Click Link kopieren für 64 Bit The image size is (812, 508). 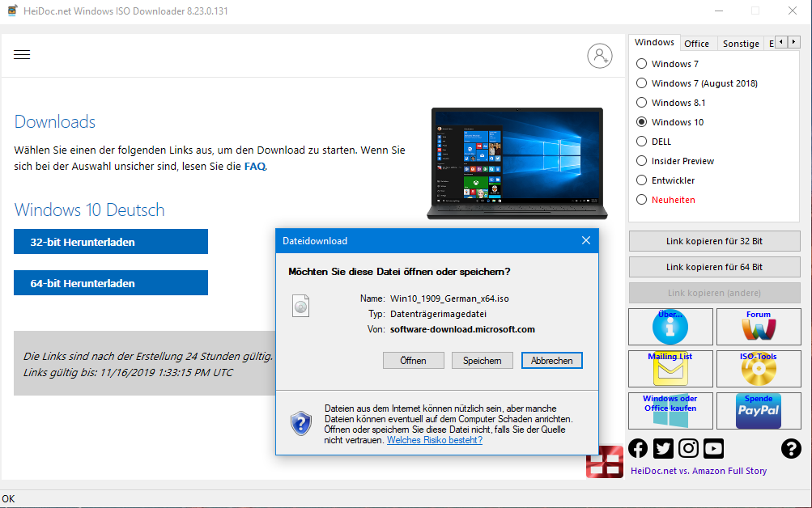pyautogui.click(x=714, y=267)
